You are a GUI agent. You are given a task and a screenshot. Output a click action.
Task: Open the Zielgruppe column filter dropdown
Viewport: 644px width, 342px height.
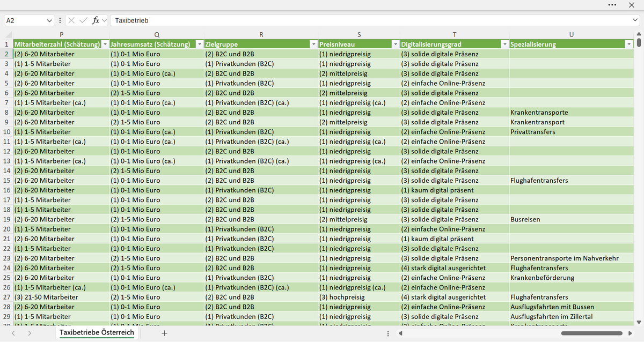point(314,44)
